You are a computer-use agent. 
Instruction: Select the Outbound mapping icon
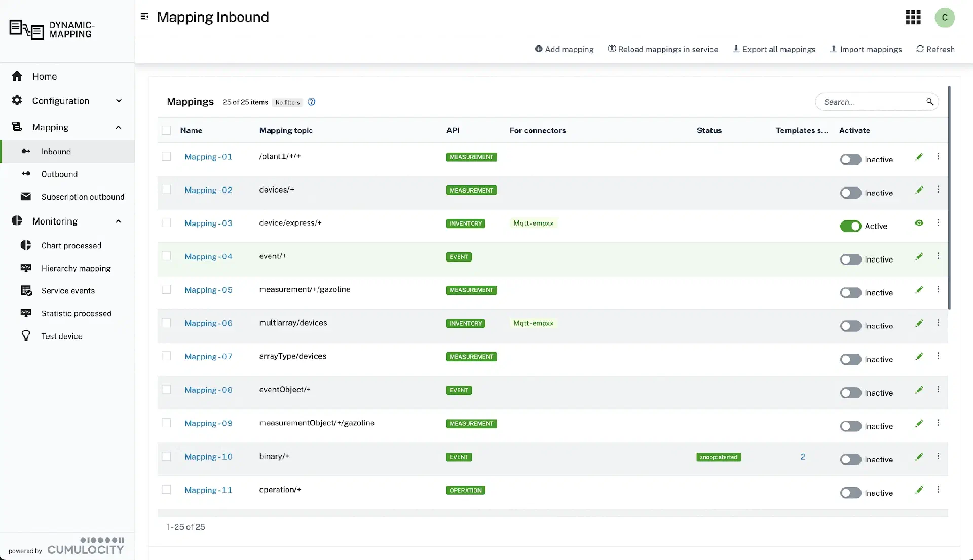tap(26, 174)
